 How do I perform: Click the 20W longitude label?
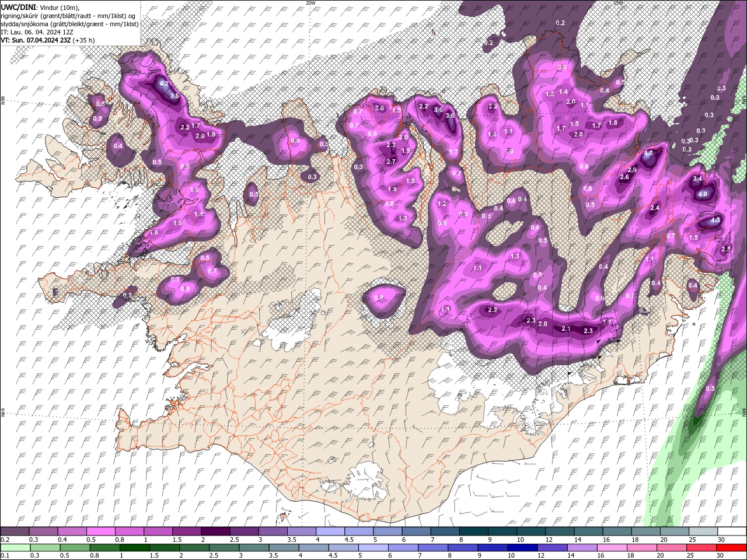(310, 3)
